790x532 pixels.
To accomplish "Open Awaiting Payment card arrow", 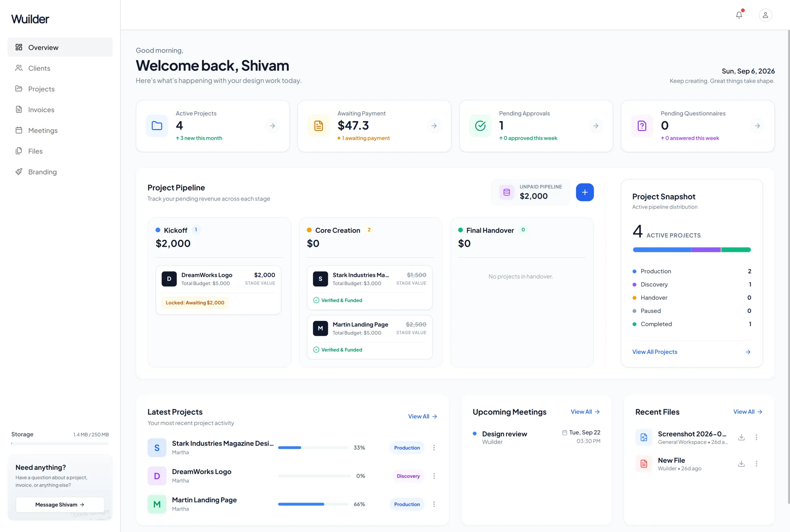I will pos(434,126).
